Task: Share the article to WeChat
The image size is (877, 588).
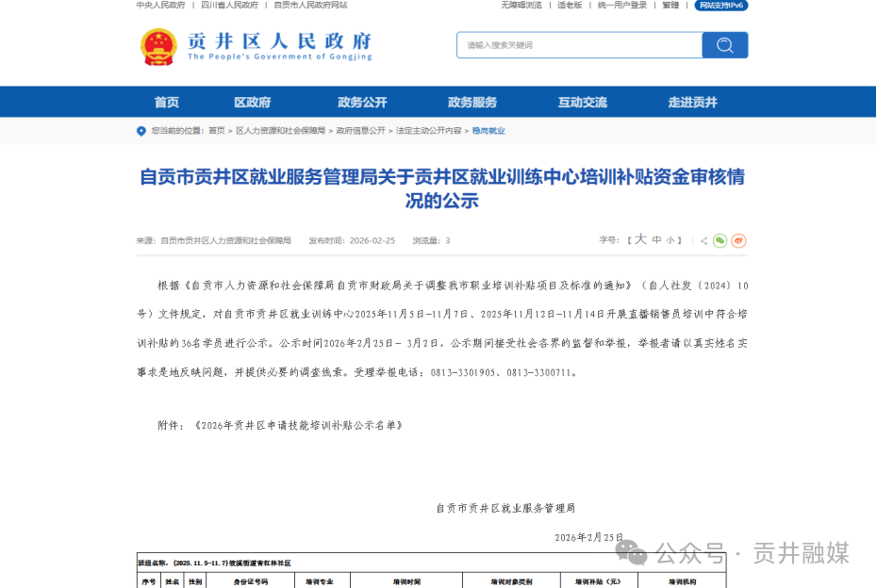Action: click(x=720, y=240)
